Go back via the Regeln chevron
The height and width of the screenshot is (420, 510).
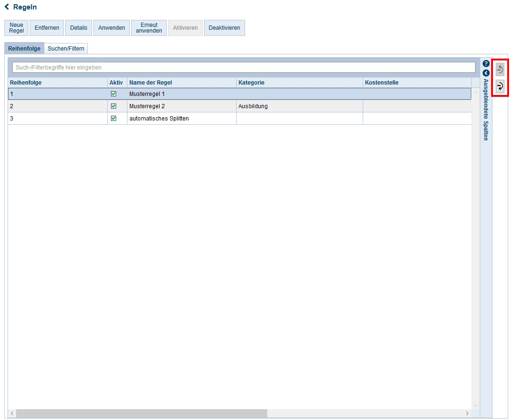7,7
